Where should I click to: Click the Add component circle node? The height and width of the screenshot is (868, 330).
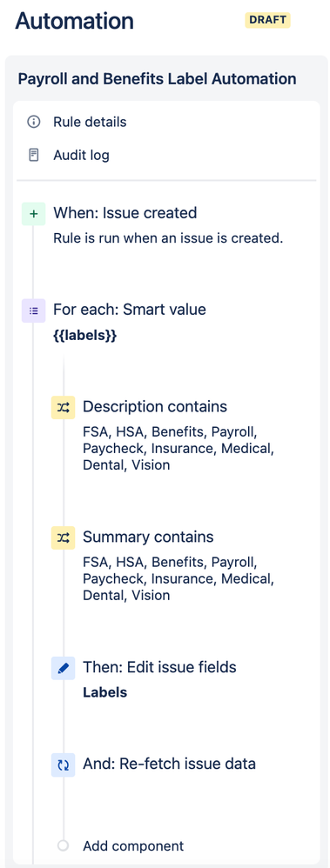click(64, 845)
